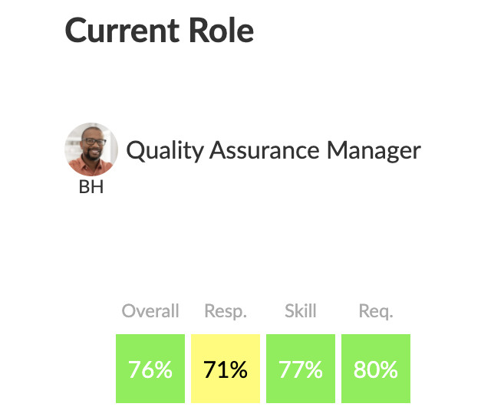Click the BH profile photo avatar

click(91, 149)
